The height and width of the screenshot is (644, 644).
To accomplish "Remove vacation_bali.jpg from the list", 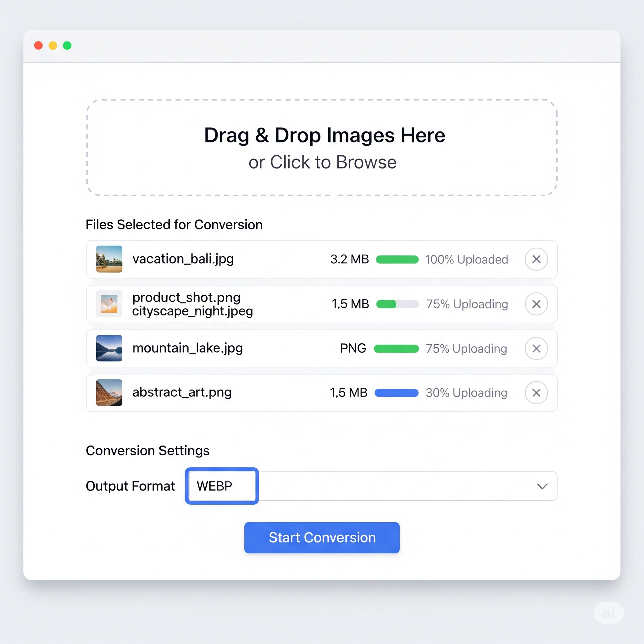I will [536, 259].
